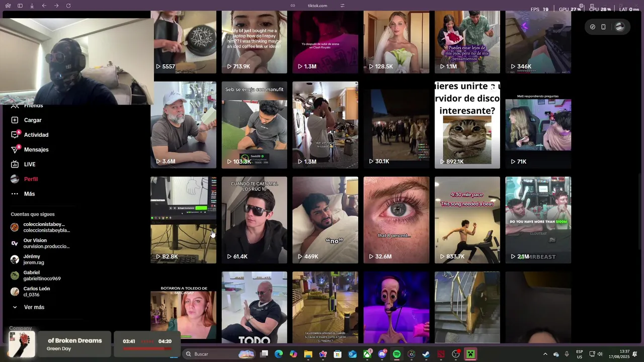Open File Explorer from taskbar
The width and height of the screenshot is (644, 362).
coord(308,354)
